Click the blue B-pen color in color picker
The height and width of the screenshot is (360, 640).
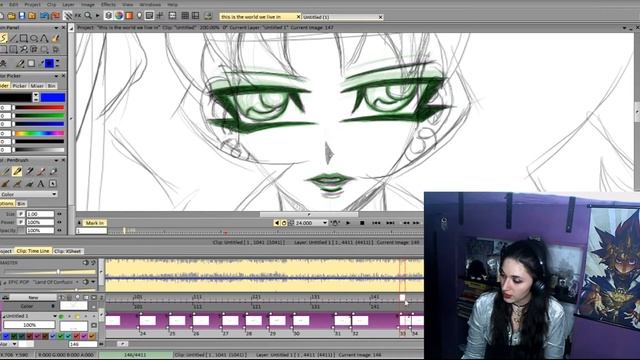(53, 97)
